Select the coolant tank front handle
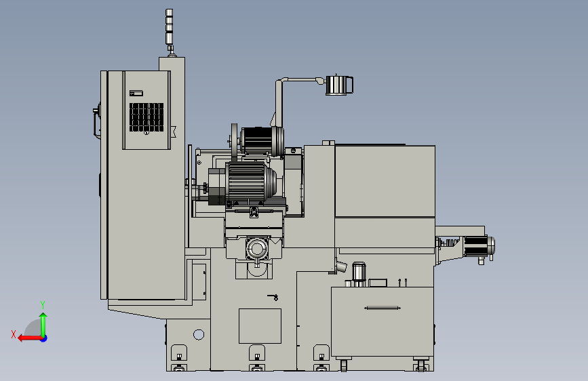The width and height of the screenshot is (588, 381). pos(383,308)
